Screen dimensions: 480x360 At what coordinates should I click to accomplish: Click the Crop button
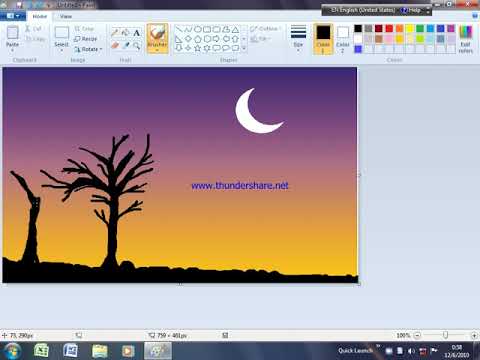(84, 29)
